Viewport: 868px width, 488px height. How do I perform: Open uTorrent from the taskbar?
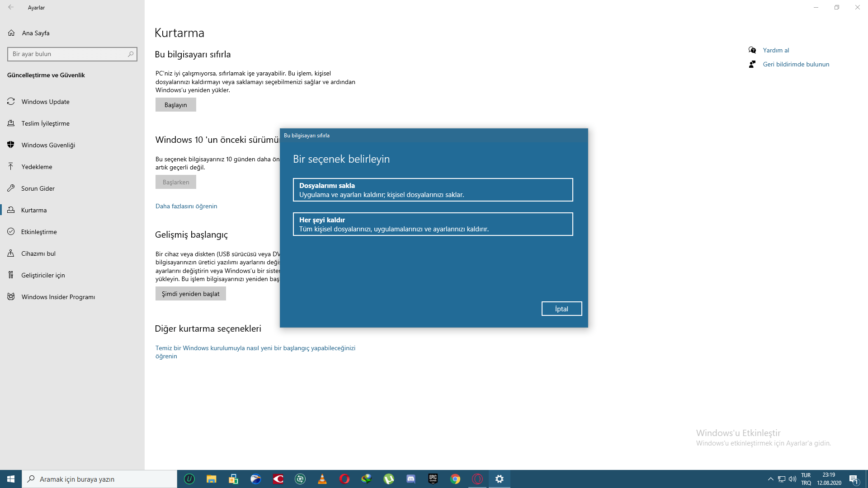388,479
